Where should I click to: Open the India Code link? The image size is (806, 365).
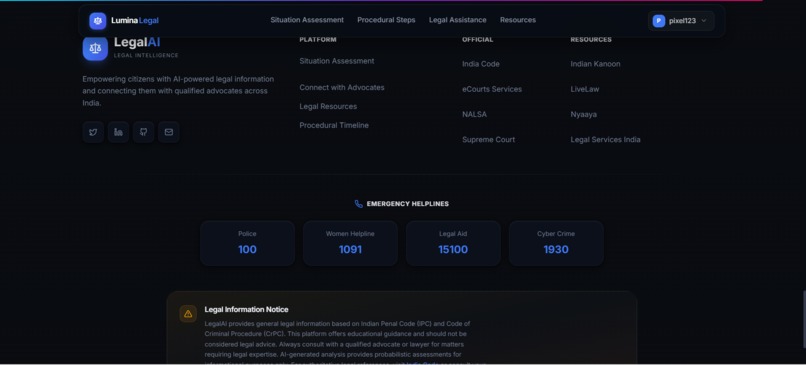pyautogui.click(x=481, y=64)
